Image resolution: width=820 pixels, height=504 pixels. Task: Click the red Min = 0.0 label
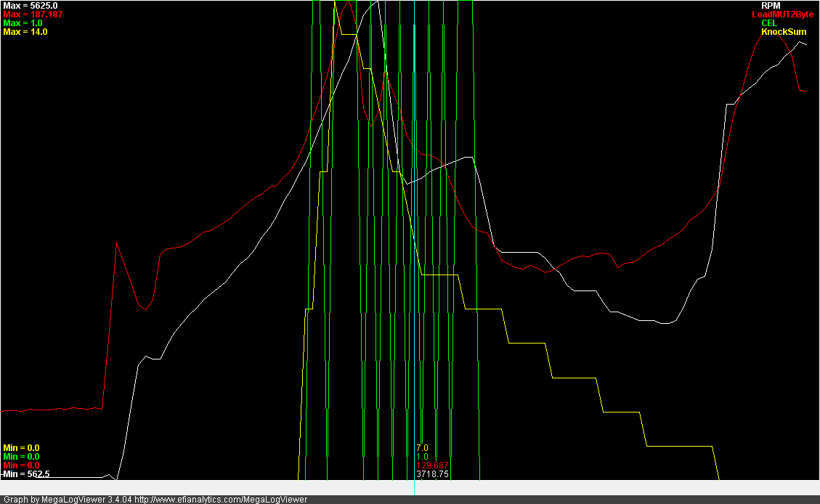click(x=21, y=465)
